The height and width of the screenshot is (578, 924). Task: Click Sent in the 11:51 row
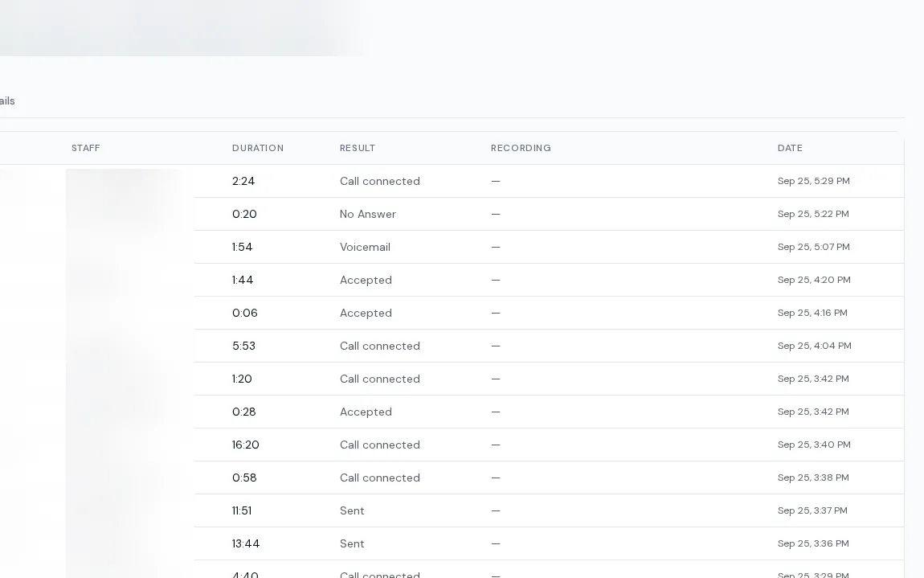pos(352,511)
